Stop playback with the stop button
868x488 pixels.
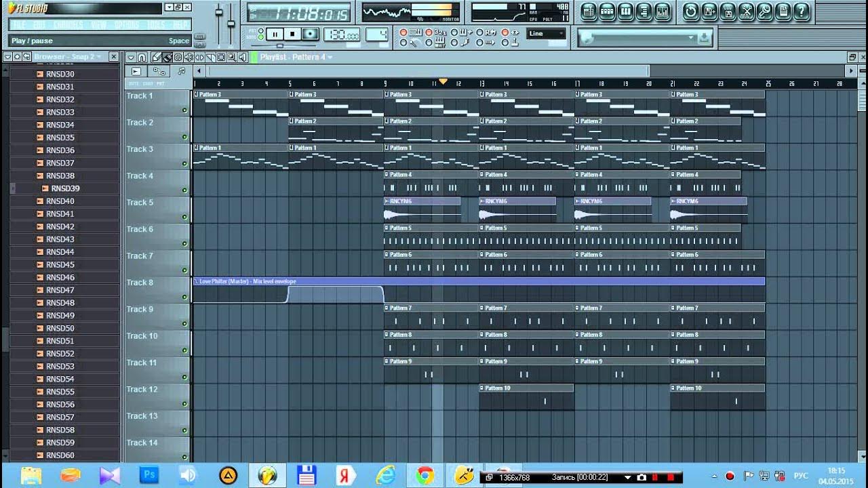tap(292, 35)
